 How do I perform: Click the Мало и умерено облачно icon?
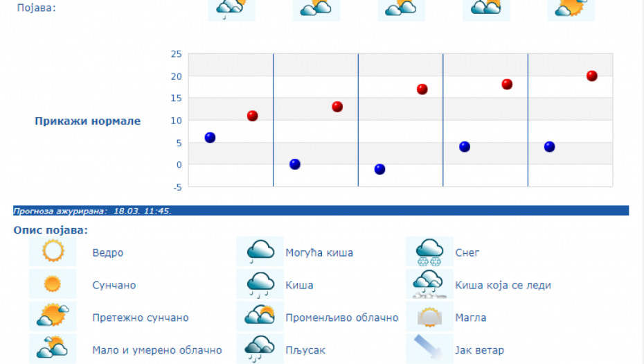click(53, 349)
